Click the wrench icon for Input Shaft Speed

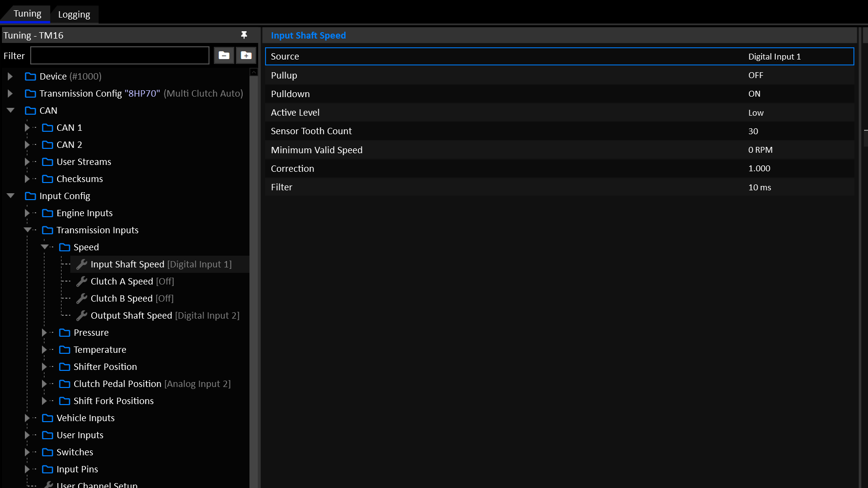pos(82,264)
